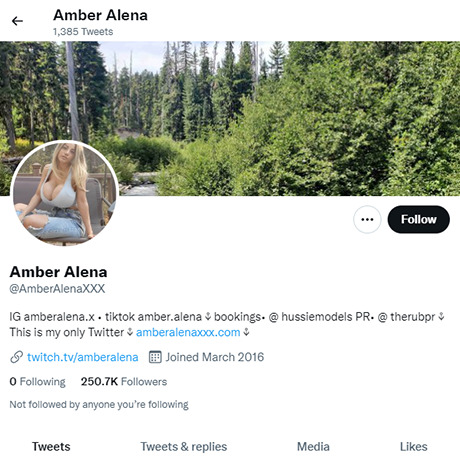
Task: Switch to the Tweets tab
Action: point(51,447)
